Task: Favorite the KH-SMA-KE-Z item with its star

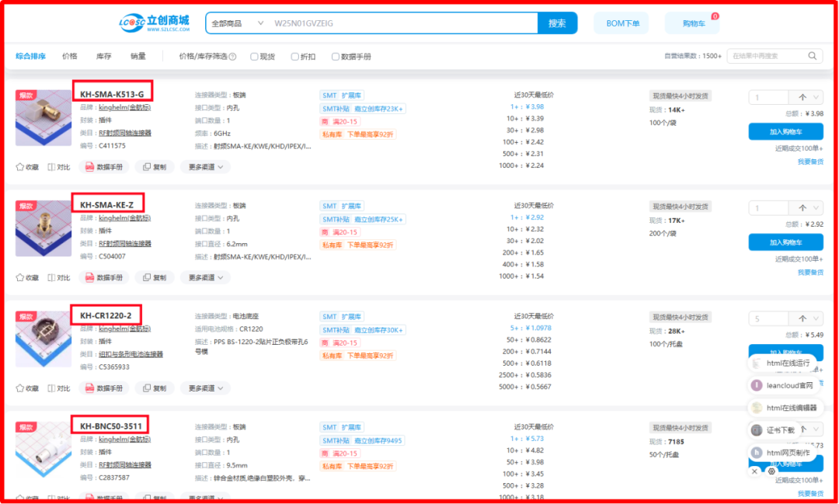Action: (20, 278)
